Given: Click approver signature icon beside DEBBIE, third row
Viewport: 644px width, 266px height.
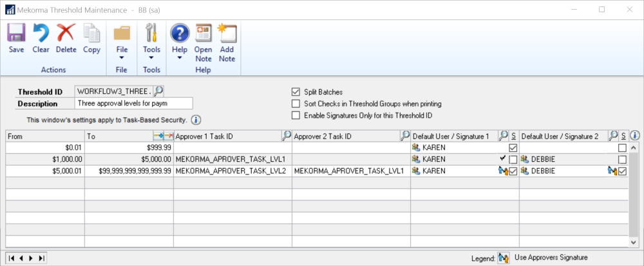Looking at the screenshot, I should [x=613, y=171].
